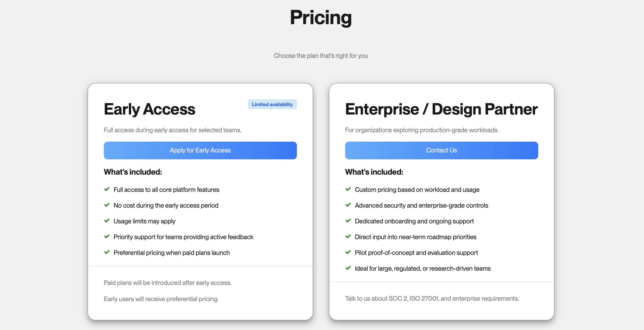
Task: Click the checkmark beside 'Pilot proof-of-concept and evaluation support'
Action: click(x=348, y=252)
